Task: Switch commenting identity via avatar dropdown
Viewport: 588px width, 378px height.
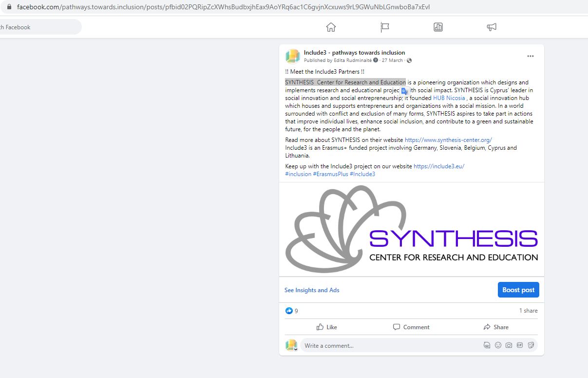Action: pyautogui.click(x=291, y=345)
